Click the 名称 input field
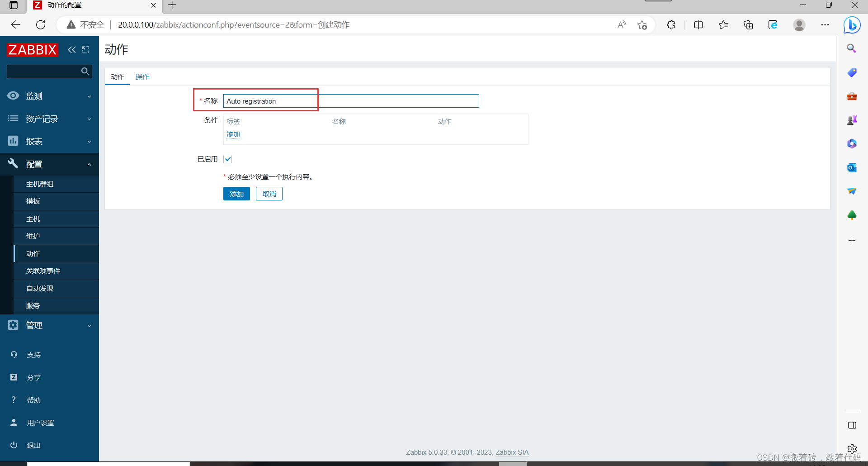The height and width of the screenshot is (466, 868). [x=351, y=101]
